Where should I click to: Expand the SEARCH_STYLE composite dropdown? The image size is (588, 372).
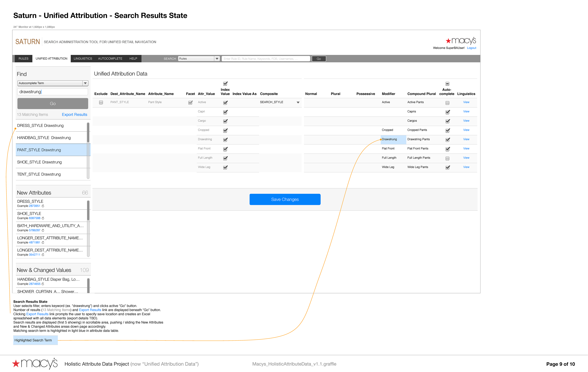(298, 103)
